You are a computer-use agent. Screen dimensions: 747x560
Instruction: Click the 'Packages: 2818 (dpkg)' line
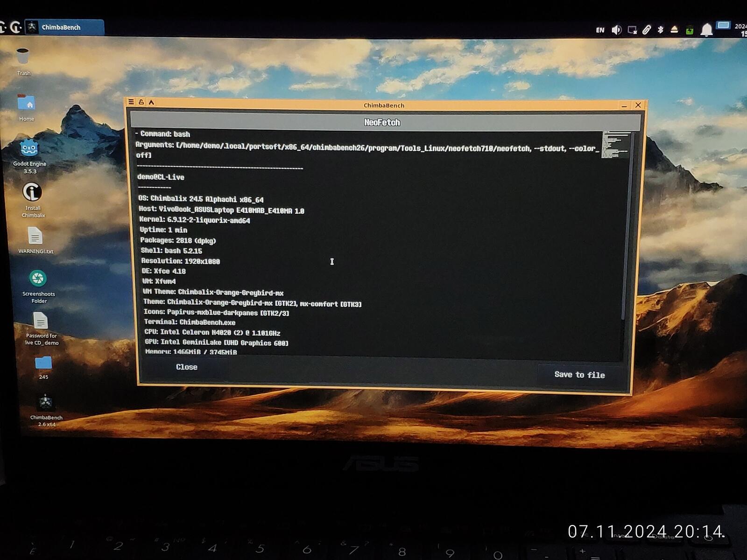[x=178, y=241]
